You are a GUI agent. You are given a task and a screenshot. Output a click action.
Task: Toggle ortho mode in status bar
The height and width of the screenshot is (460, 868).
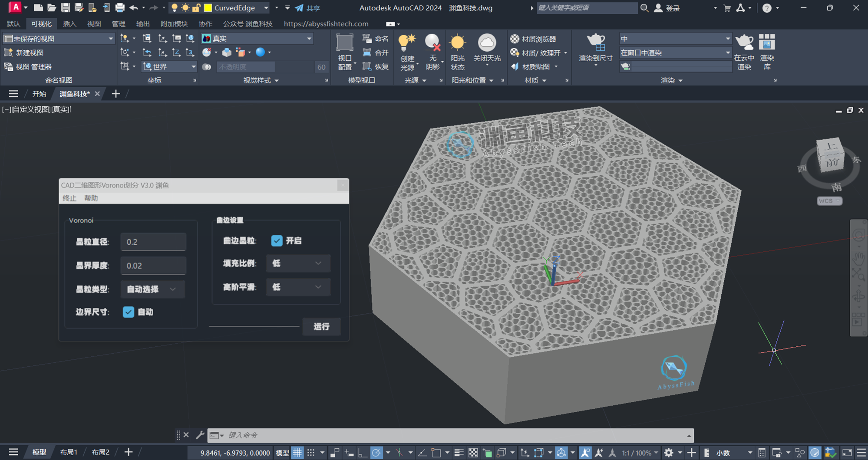click(x=362, y=453)
